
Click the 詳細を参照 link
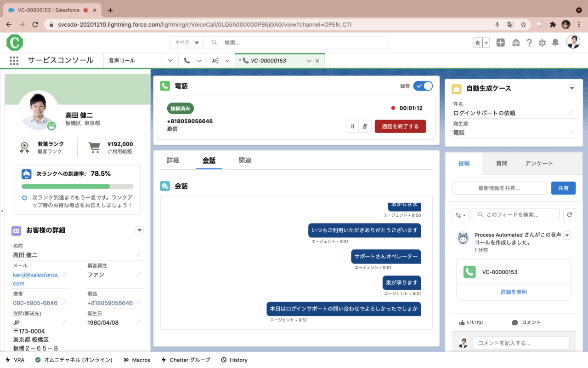(x=514, y=292)
